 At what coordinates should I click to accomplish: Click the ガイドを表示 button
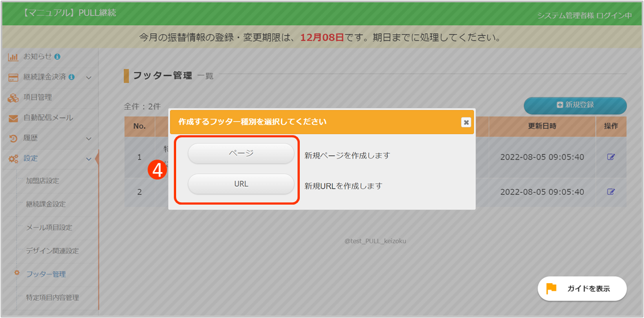[582, 289]
